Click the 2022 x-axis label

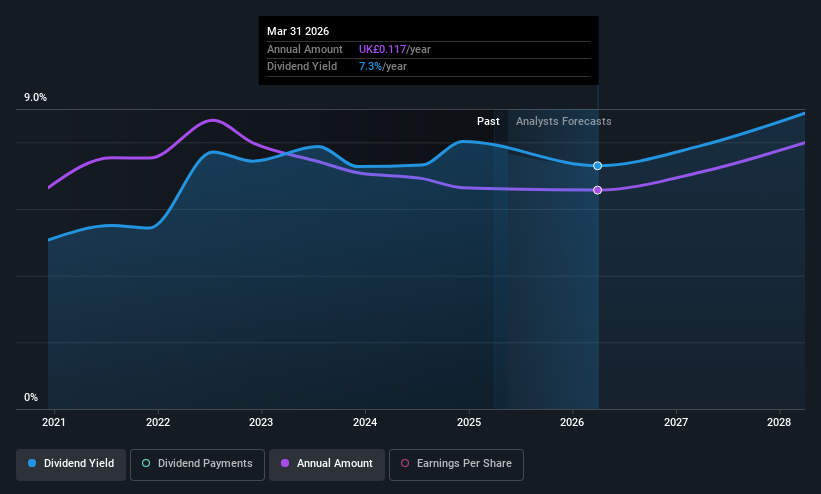[158, 422]
